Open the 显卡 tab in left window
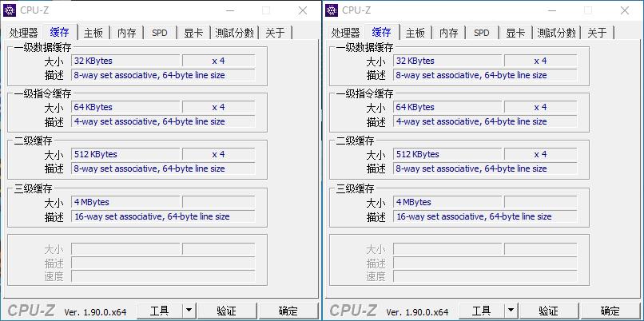Viewport: 644px width, 321px height. coord(193,33)
